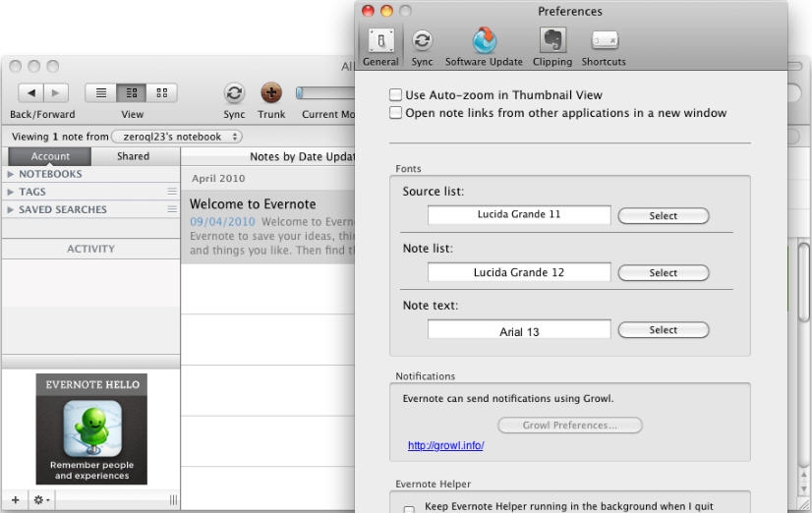
Task: Select the Welcome to Evernote note
Action: (x=268, y=227)
